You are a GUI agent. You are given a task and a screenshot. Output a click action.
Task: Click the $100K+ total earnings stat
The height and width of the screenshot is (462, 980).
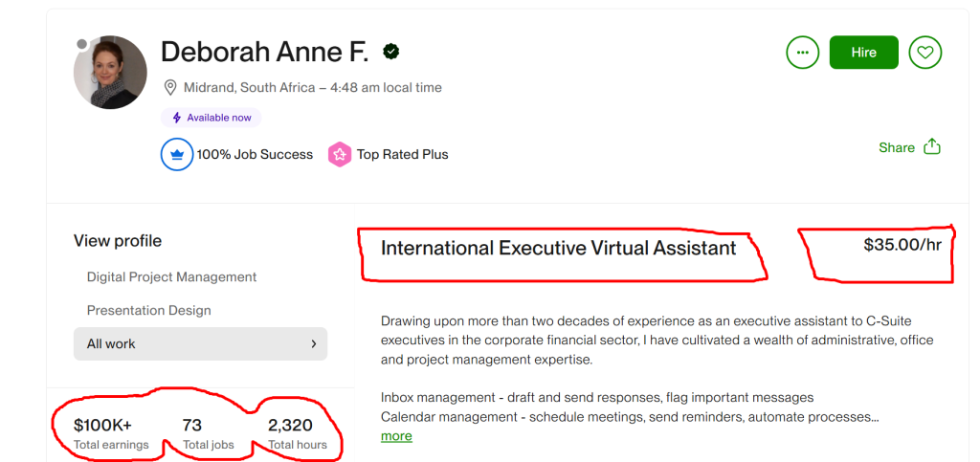point(102,426)
